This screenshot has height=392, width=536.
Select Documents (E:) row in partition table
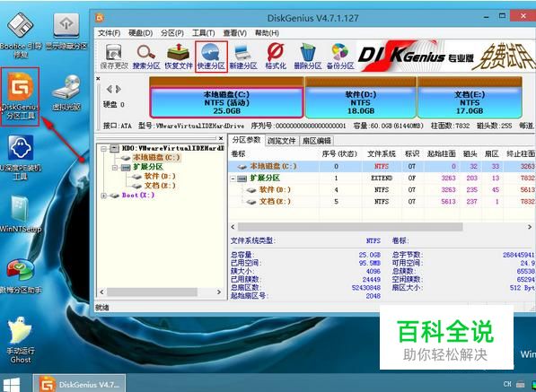[382, 202]
